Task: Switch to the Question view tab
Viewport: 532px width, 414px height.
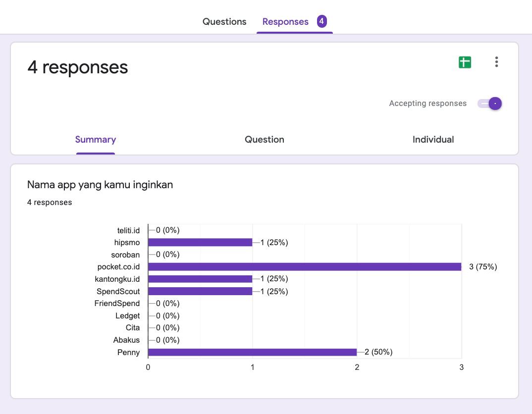Action: tap(265, 139)
